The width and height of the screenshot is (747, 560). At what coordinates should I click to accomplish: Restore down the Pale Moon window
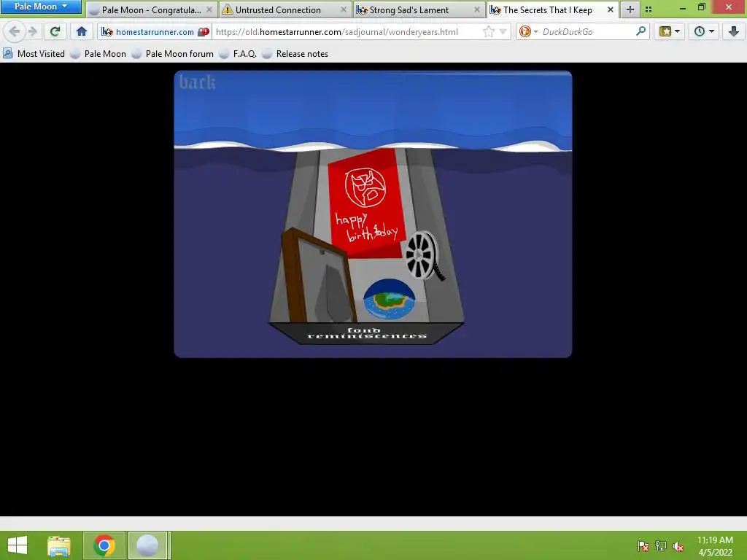click(701, 7)
